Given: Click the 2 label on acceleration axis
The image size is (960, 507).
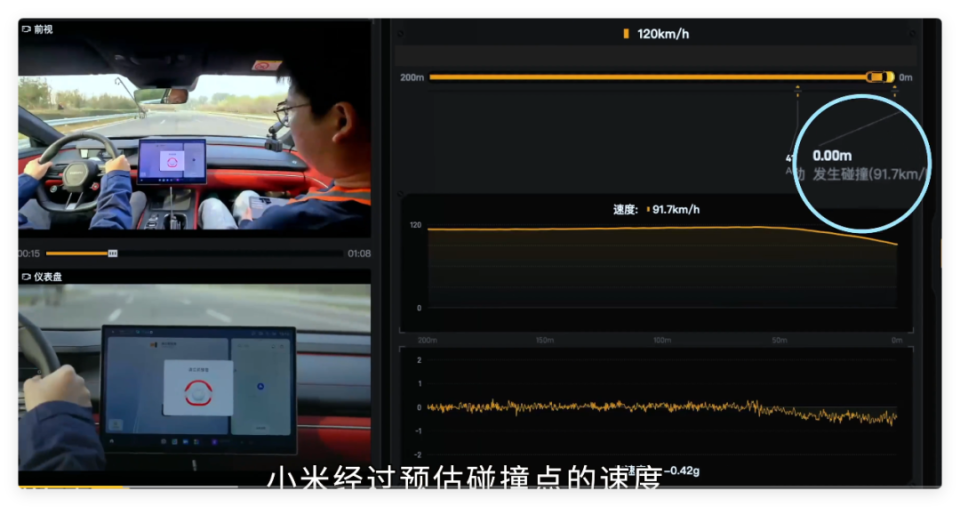Looking at the screenshot, I should coord(419,360).
